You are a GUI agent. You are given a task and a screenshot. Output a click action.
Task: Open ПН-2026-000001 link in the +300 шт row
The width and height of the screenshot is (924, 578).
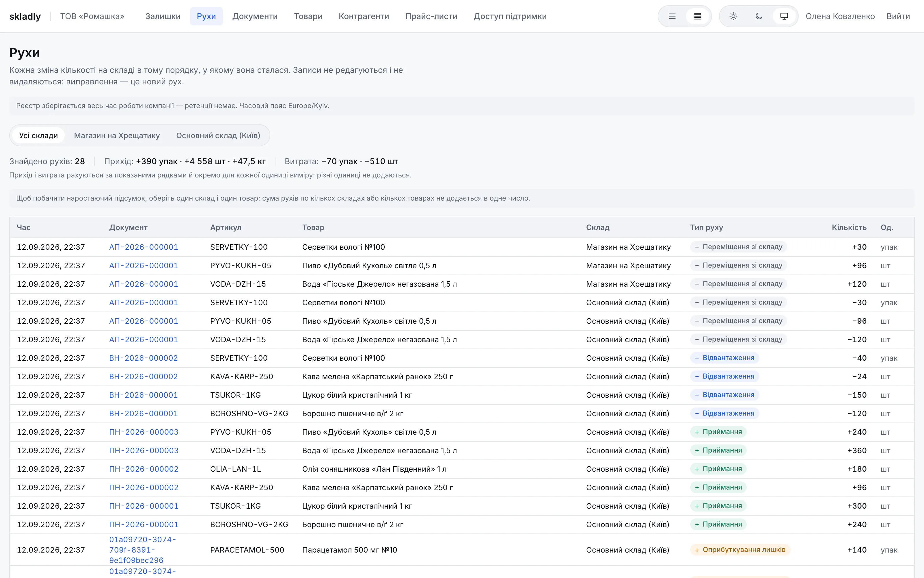(x=144, y=506)
